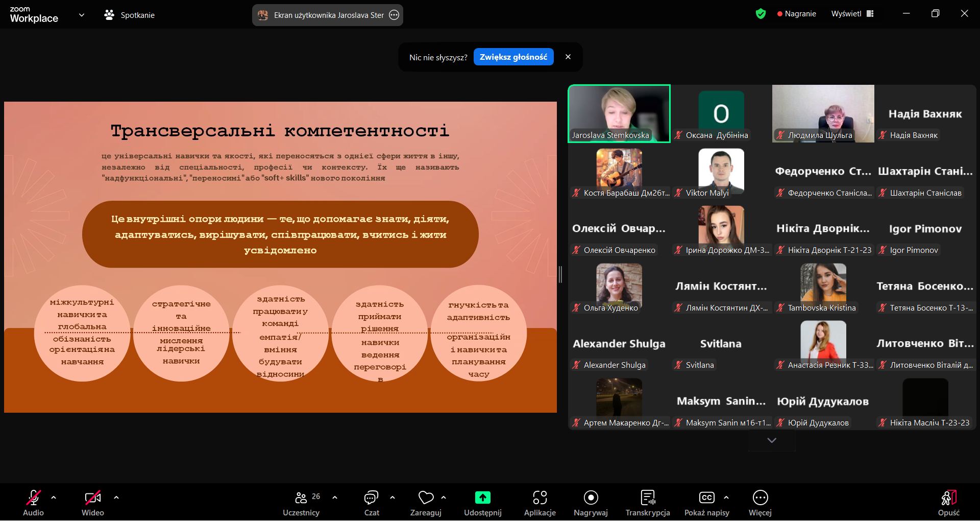Open the Uczestnicy participants list
The width and height of the screenshot is (980, 521).
[x=301, y=498]
